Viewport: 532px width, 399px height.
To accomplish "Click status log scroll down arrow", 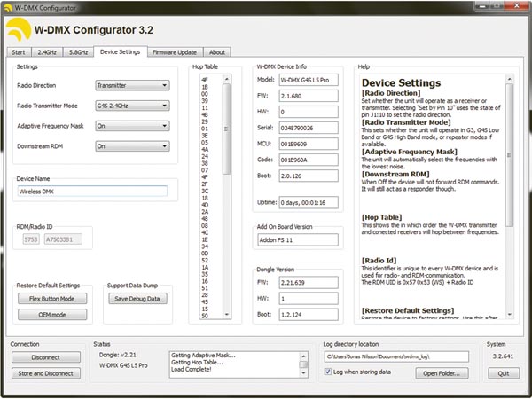I will point(303,373).
